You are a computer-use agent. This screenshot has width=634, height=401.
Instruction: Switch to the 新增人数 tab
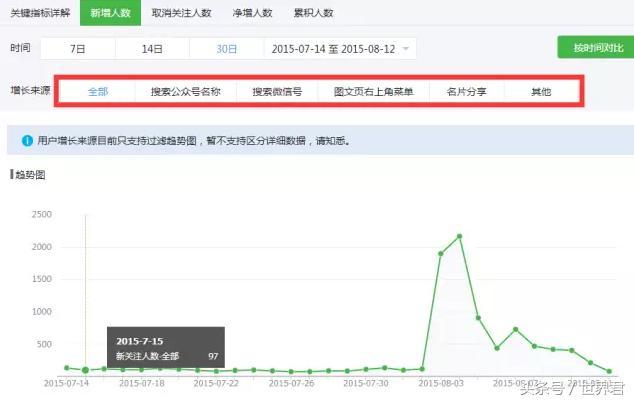(x=110, y=13)
